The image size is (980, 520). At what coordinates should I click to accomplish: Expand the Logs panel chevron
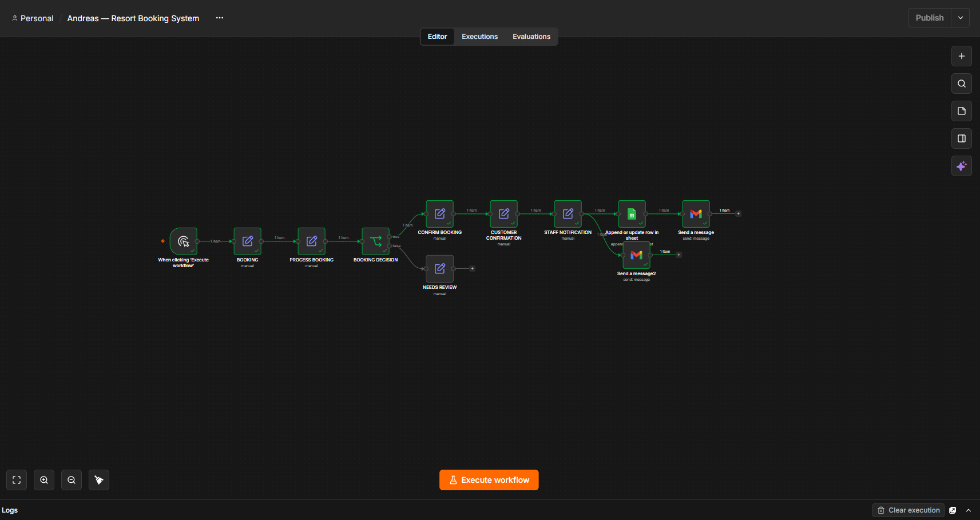[x=969, y=510]
